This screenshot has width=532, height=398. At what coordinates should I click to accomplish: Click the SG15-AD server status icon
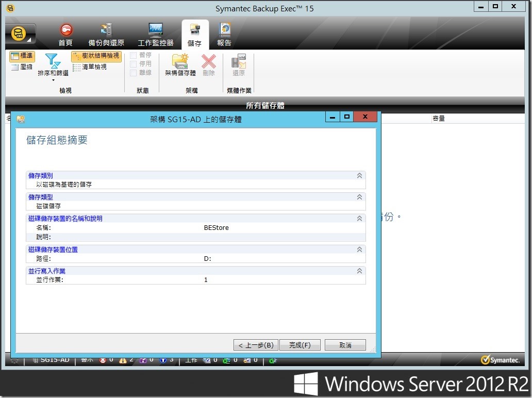coord(35,360)
